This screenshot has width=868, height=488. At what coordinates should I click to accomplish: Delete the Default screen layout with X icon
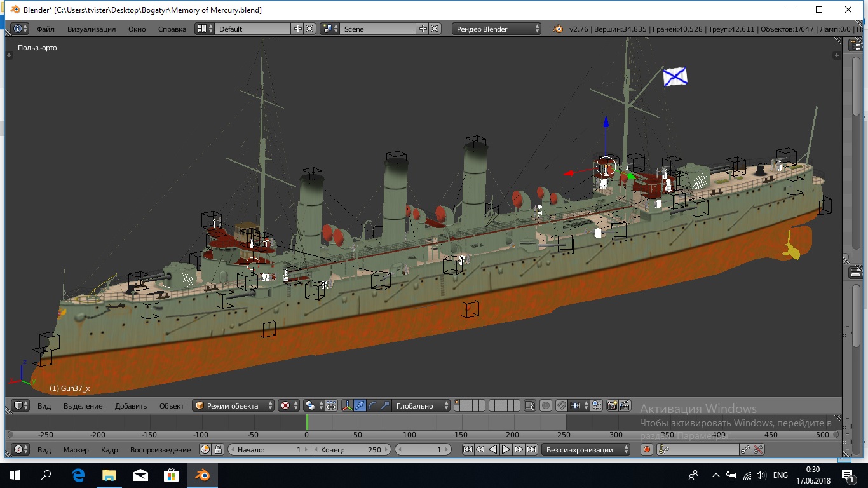pos(309,29)
